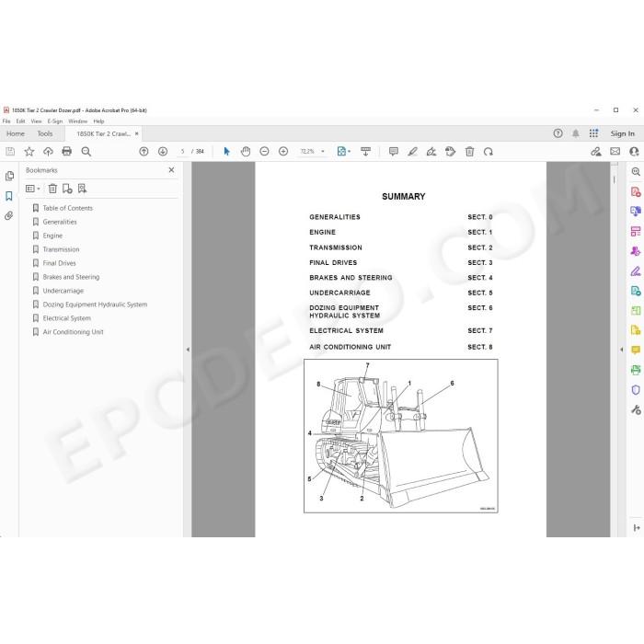Screen dimensions: 644x644
Task: Open the Edit menu
Action: pos(20,121)
